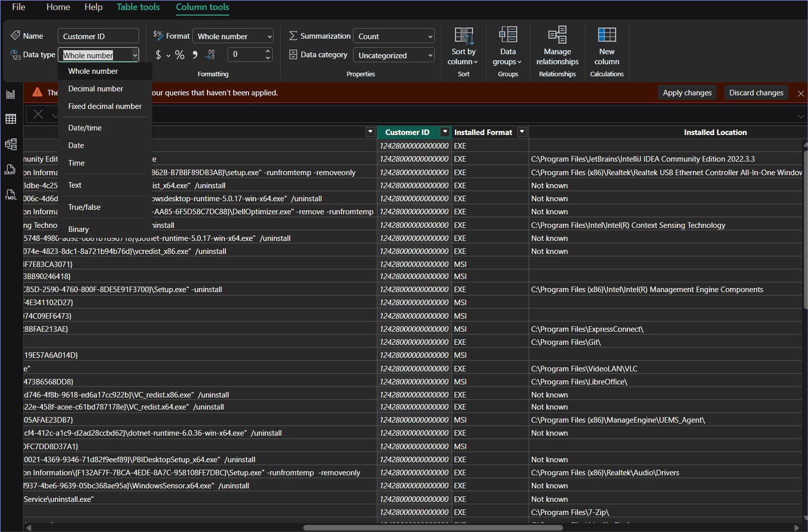Click the Apply changes button
Image resolution: width=808 pixels, height=532 pixels.
point(687,93)
